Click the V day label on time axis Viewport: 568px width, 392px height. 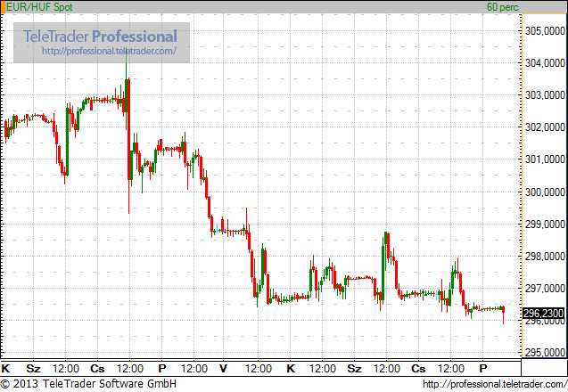point(224,369)
